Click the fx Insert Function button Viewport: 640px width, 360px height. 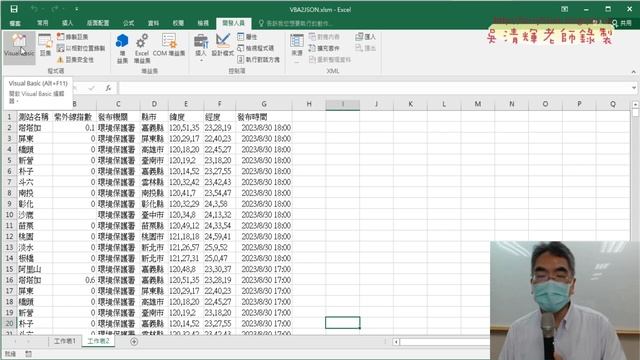click(x=108, y=88)
